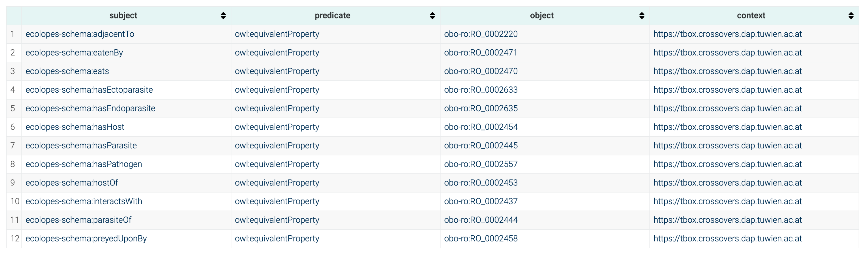Open ecolopes-schema:parasiteOf subject link
Screen dimensions: 868x255
[x=78, y=220]
